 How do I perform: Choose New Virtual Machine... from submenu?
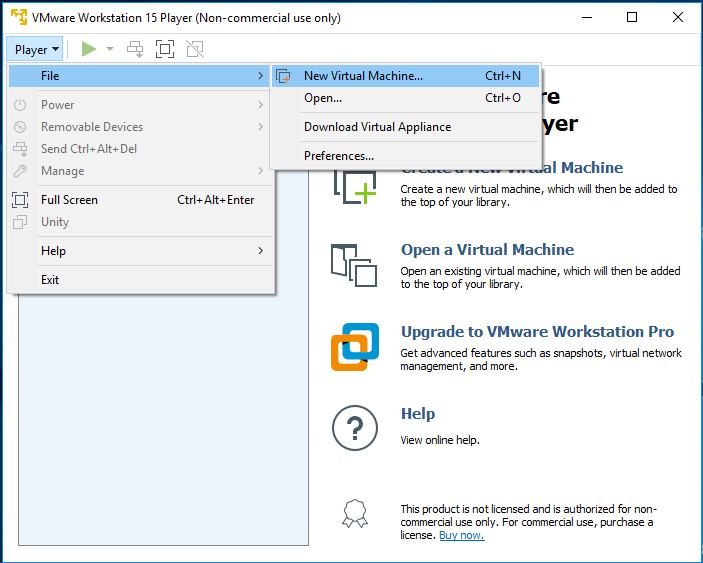pos(405,76)
